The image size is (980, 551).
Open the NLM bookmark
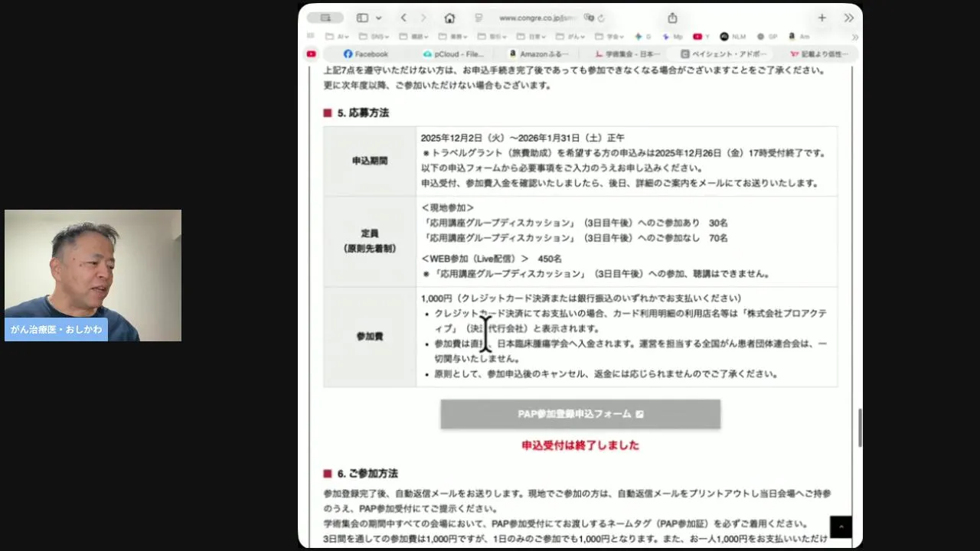733,36
